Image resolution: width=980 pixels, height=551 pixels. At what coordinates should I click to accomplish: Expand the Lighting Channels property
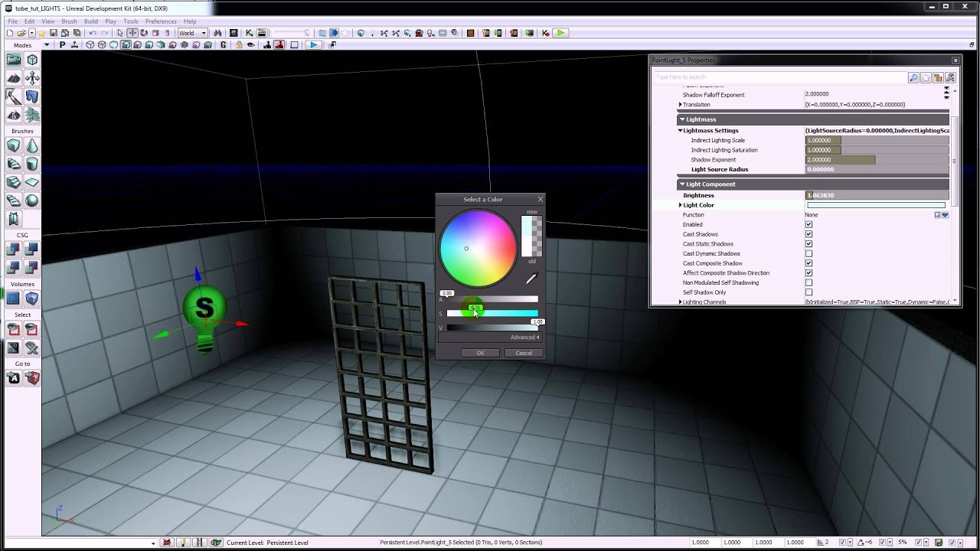[680, 302]
